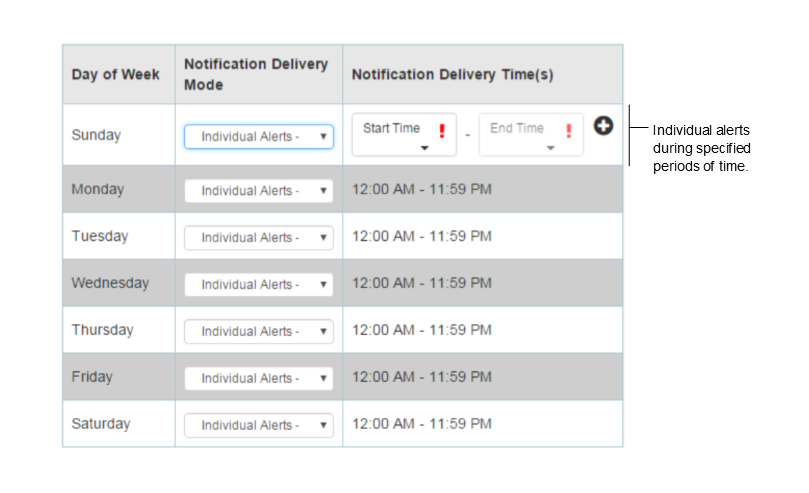Viewport: 809px width, 493px height.
Task: Click the Start Time dropdown caret
Action: tap(425, 148)
